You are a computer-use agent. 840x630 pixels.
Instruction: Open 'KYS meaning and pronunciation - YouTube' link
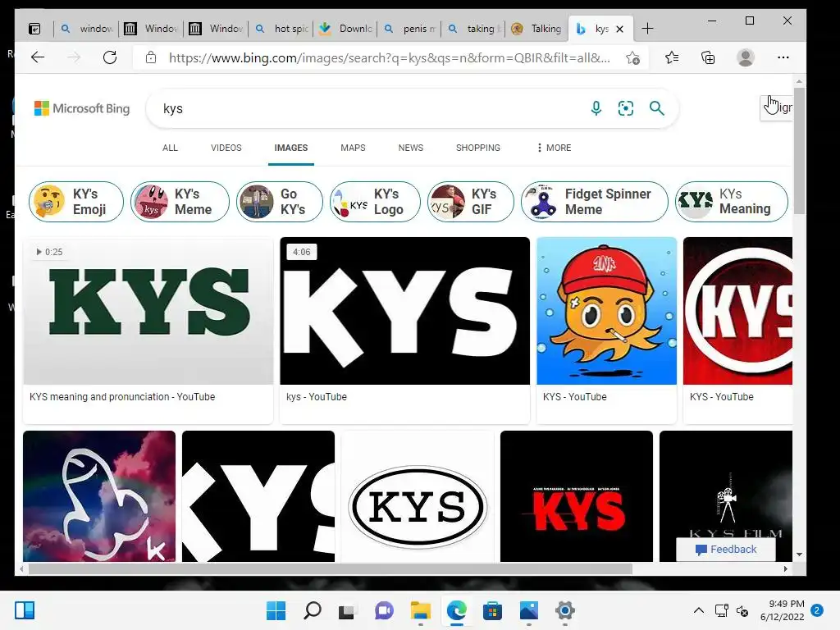(122, 397)
